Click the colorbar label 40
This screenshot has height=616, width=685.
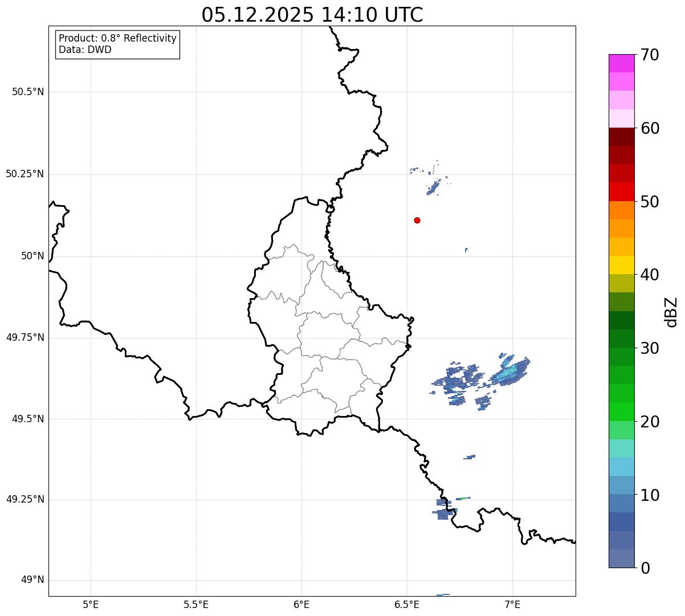click(650, 275)
